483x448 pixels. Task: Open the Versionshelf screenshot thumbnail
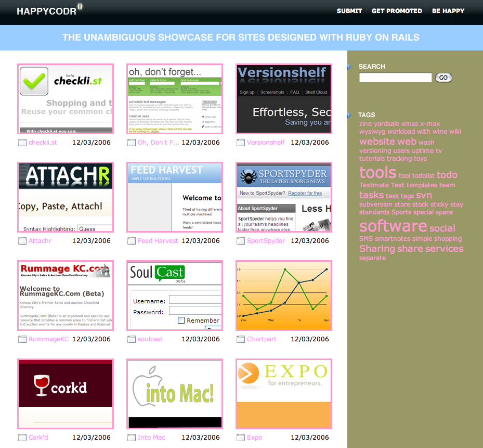[284, 99]
